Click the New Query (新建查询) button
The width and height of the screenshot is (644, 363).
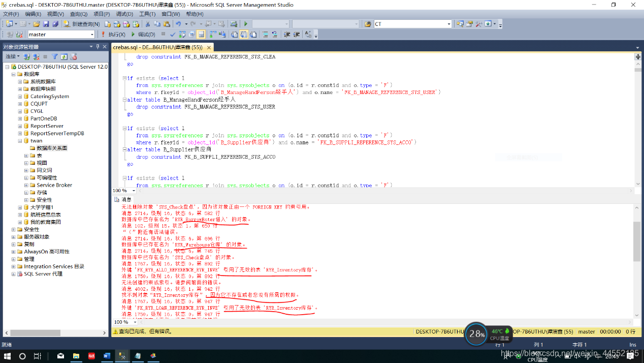[x=81, y=24]
